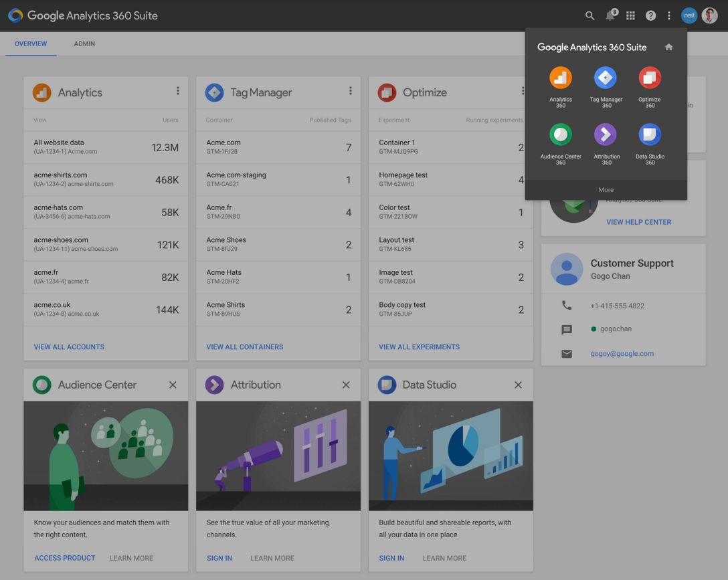Click View Help Center link

[639, 222]
